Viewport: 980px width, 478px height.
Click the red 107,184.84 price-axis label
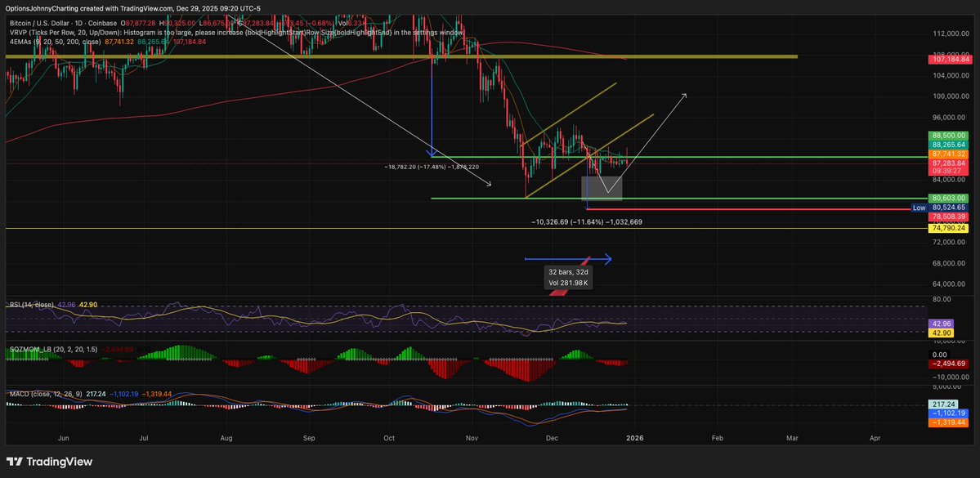(949, 60)
